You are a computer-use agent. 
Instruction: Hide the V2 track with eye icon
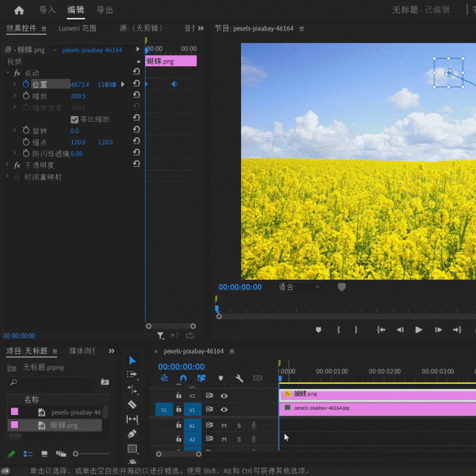[x=224, y=396]
